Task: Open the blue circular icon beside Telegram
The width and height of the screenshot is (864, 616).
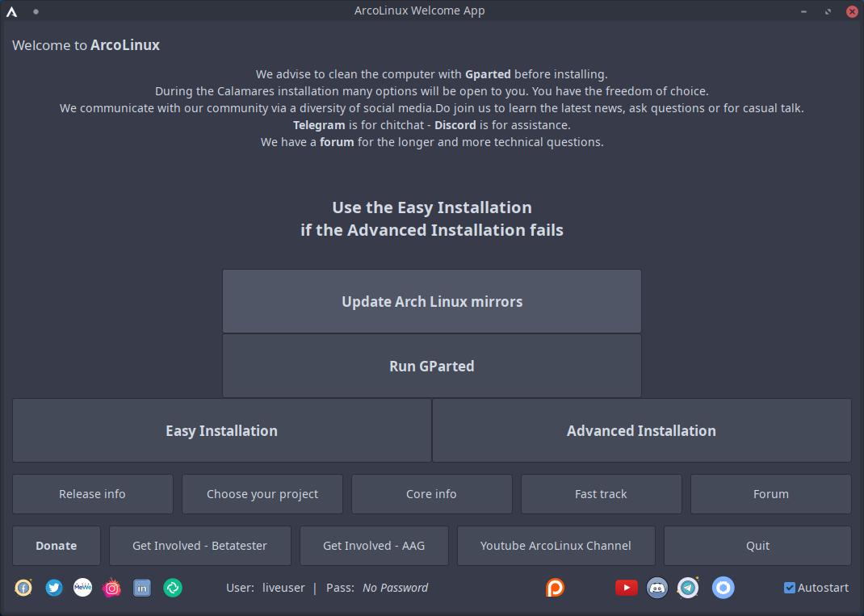Action: click(723, 588)
